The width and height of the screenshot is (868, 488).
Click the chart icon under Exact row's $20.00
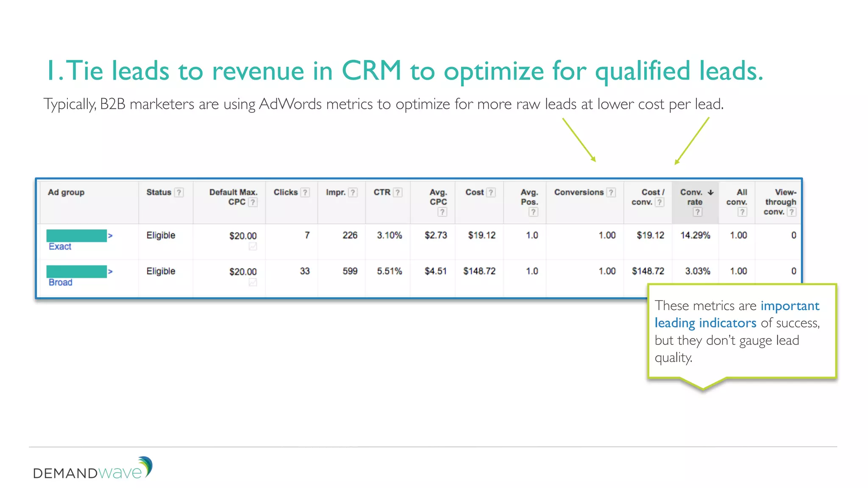[253, 247]
